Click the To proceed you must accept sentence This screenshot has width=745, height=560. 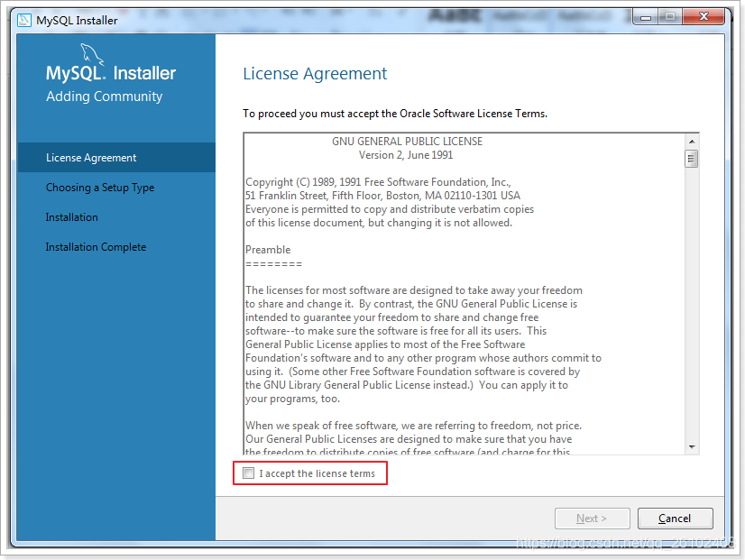click(x=395, y=114)
